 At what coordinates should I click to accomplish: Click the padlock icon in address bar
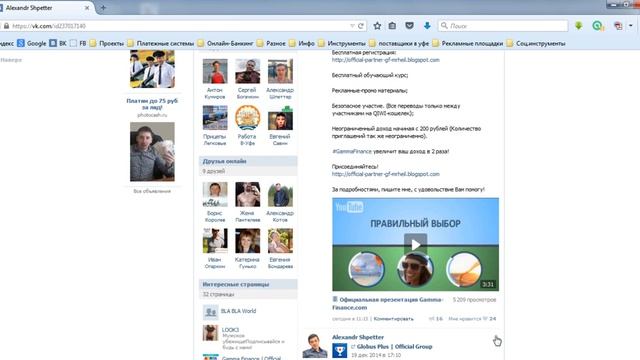(6, 26)
